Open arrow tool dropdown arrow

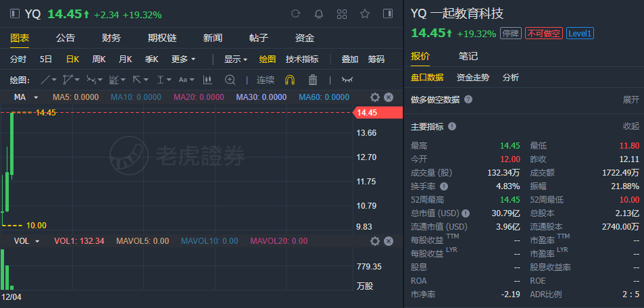tap(146, 80)
